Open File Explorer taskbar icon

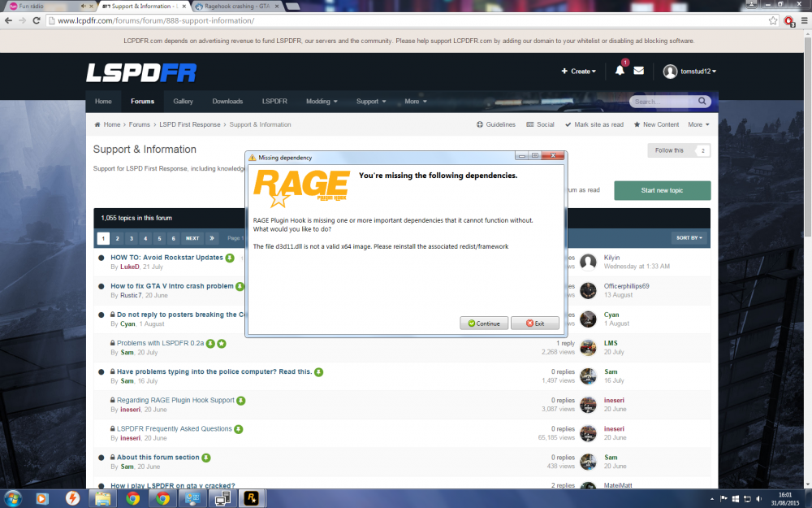(x=102, y=499)
